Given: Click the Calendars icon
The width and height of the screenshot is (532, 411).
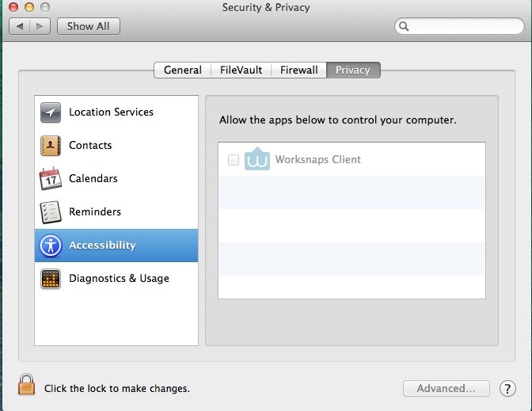Looking at the screenshot, I should [x=51, y=179].
